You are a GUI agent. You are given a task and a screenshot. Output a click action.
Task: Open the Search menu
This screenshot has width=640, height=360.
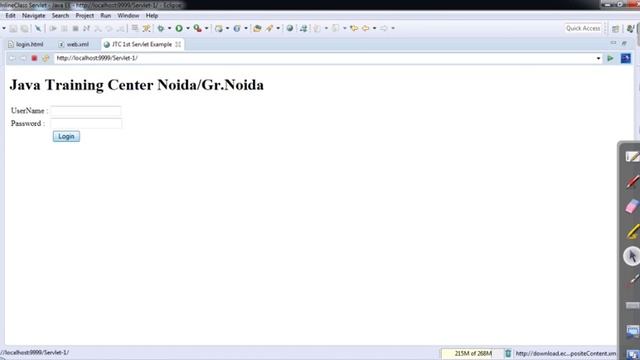tap(60, 16)
